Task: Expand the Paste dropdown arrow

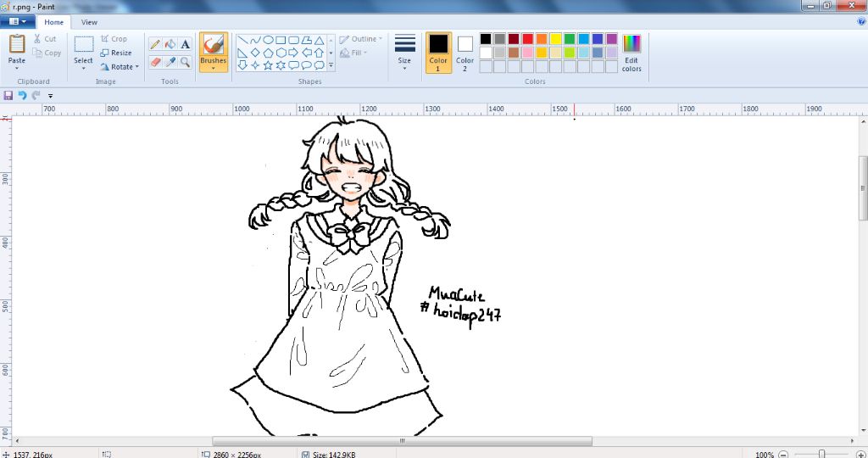Action: pos(17,68)
